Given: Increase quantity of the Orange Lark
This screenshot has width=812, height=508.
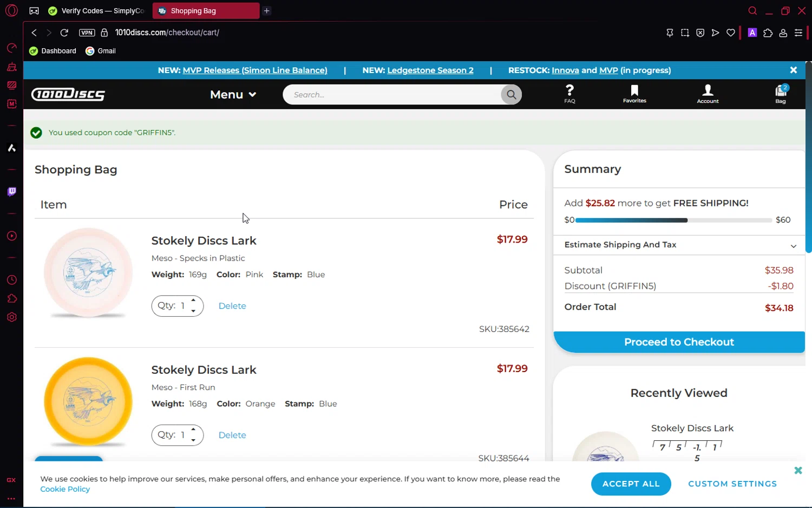Looking at the screenshot, I should coord(193,429).
